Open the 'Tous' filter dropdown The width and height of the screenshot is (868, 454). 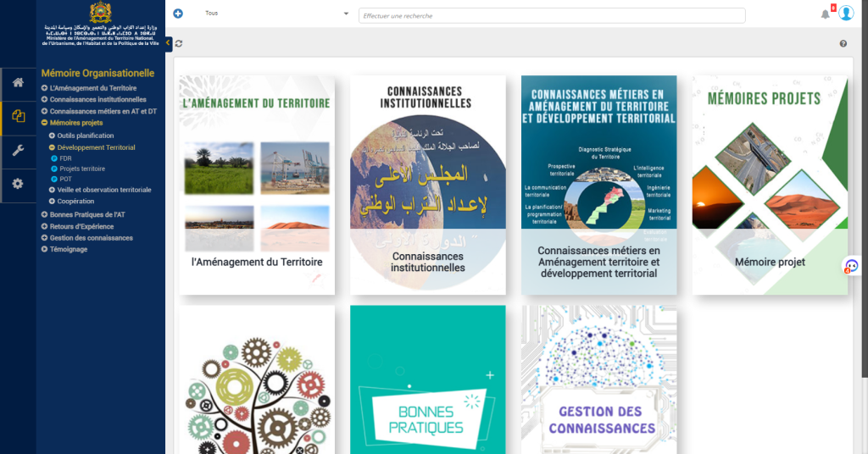click(275, 14)
